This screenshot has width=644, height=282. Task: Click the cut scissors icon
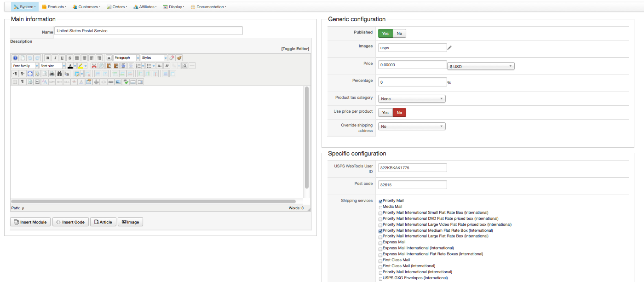click(x=94, y=66)
